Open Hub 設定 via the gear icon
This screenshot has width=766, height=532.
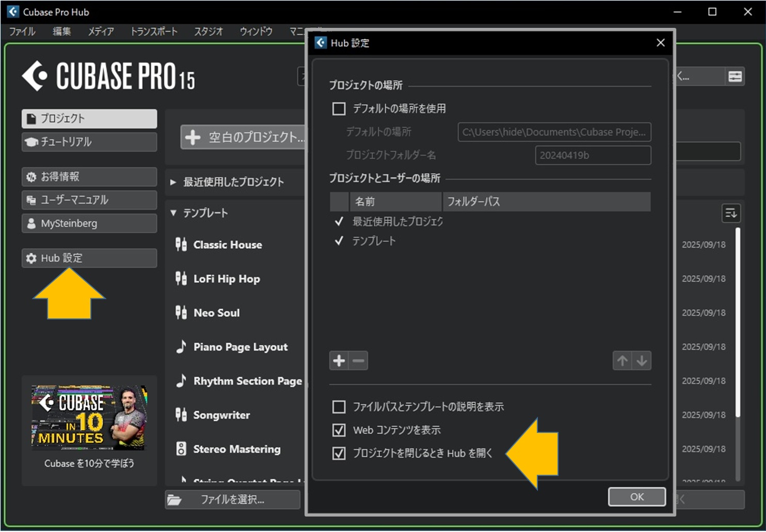pos(31,258)
